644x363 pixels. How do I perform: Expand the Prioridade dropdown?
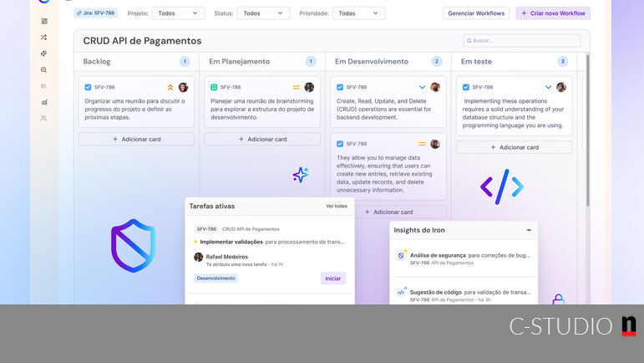tap(358, 13)
